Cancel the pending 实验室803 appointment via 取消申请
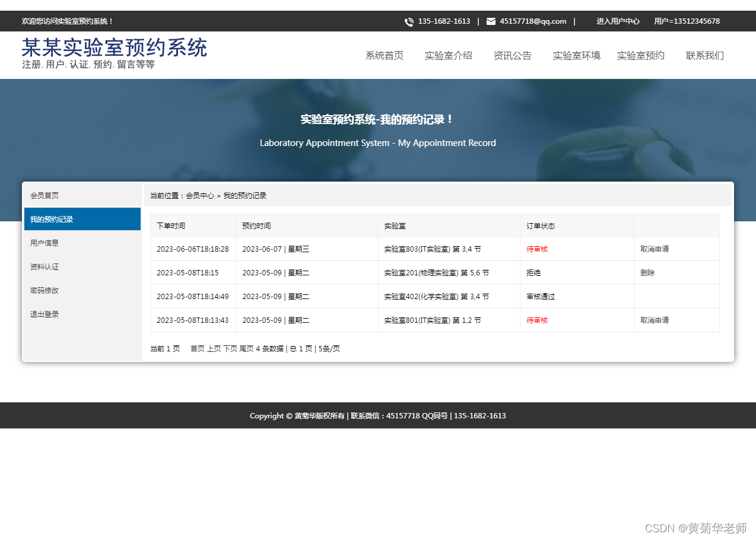This screenshot has height=540, width=756. (x=655, y=249)
